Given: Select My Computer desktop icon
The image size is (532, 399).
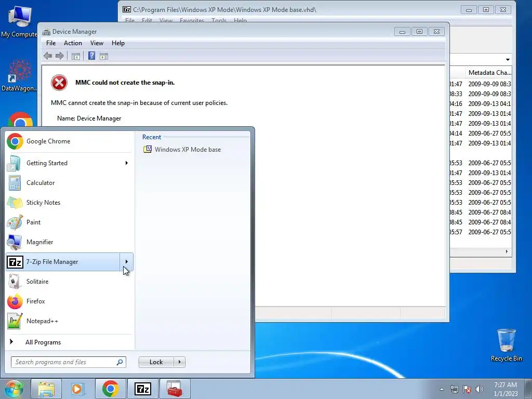Looking at the screenshot, I should tap(19, 21).
